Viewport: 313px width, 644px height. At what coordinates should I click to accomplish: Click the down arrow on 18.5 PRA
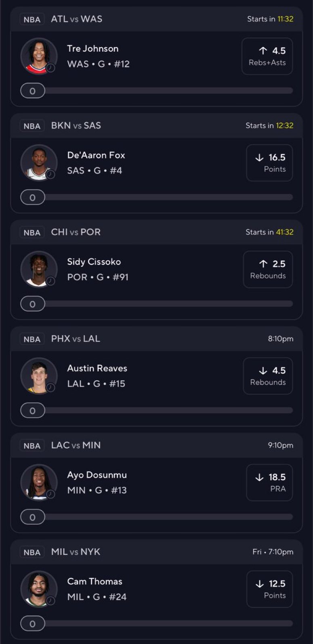point(259,477)
